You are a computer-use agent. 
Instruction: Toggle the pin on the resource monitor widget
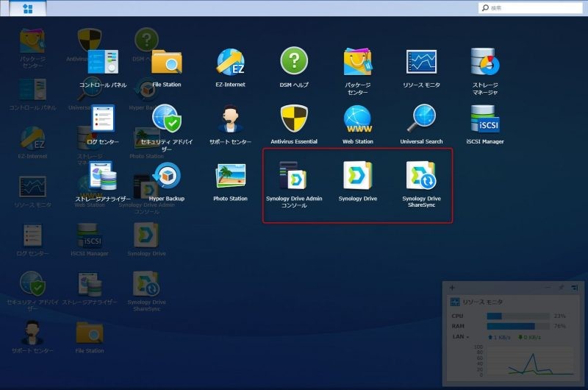point(562,287)
